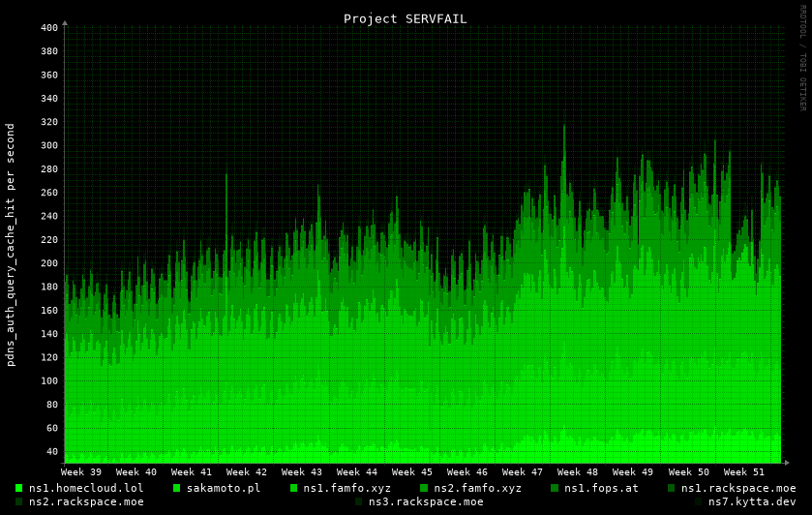Click the Project SERVFAIL chart title
This screenshot has width=812, height=515.
tap(405, 18)
